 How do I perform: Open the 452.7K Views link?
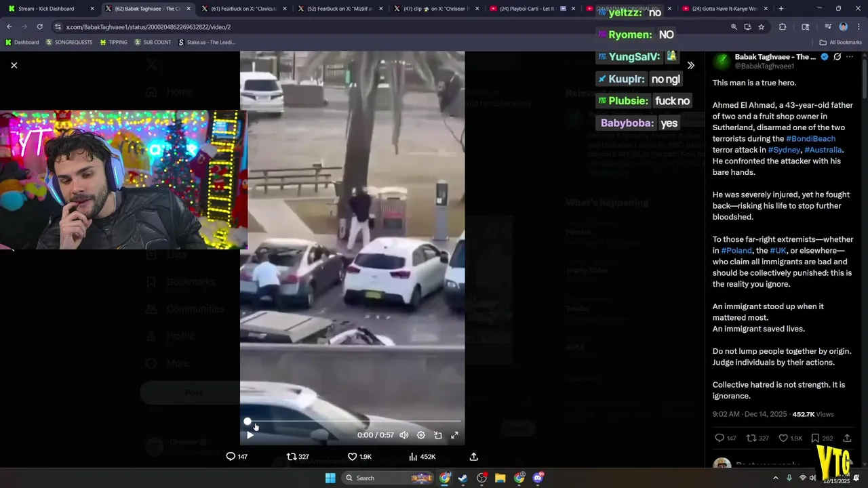(813, 414)
